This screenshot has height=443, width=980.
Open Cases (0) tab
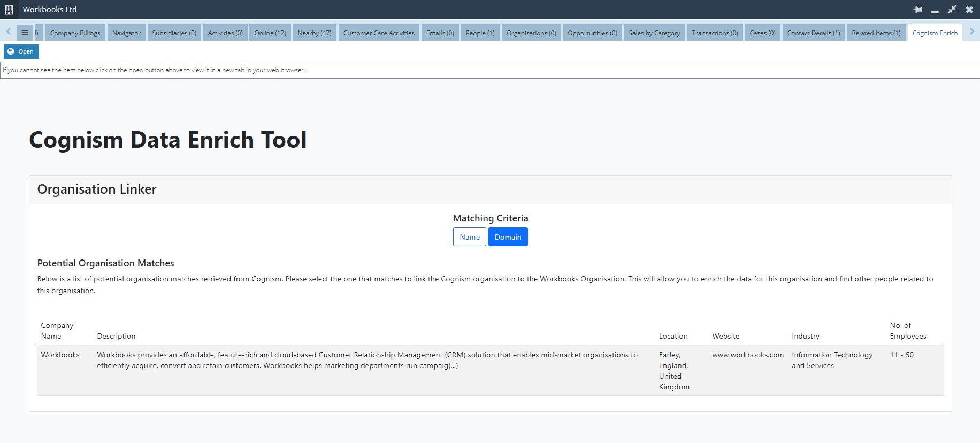(x=762, y=33)
